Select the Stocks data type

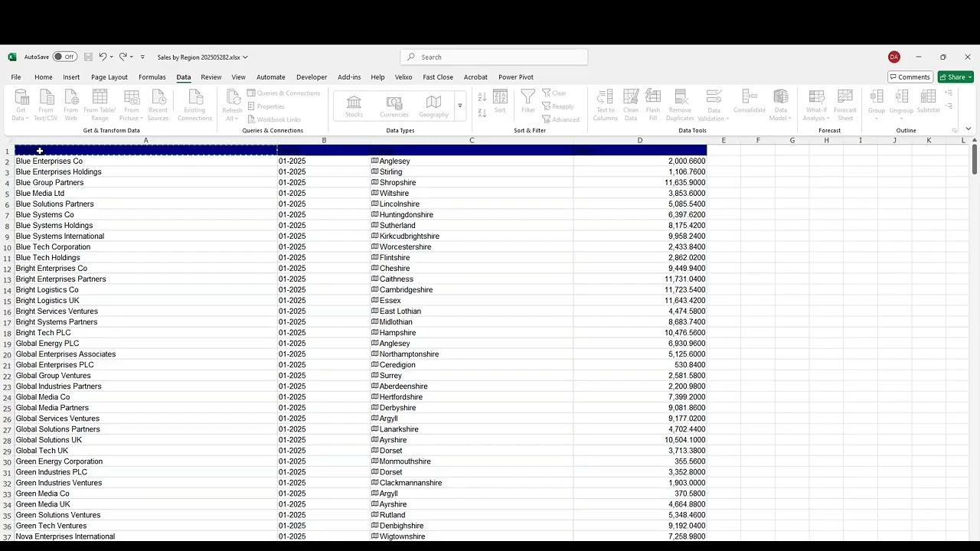(x=354, y=107)
